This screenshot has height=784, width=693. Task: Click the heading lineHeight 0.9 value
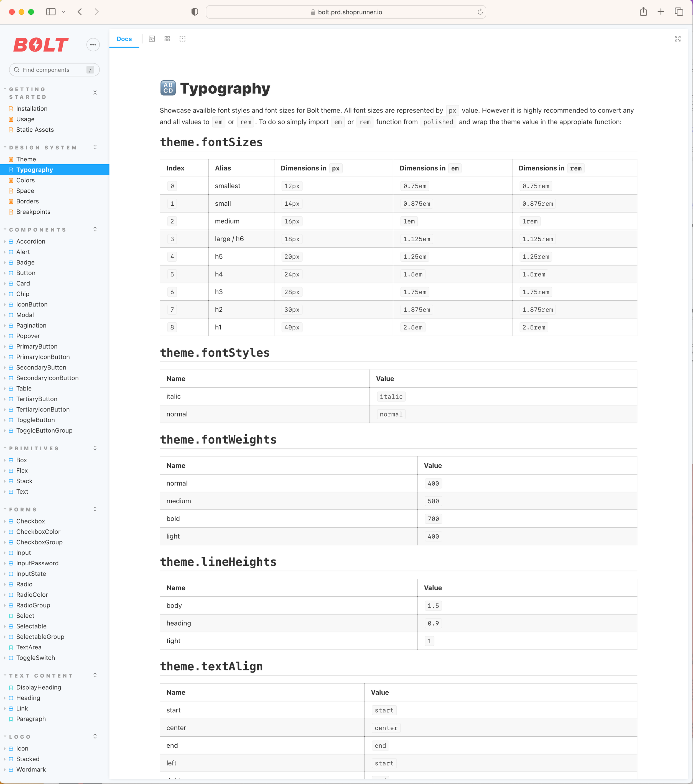(x=433, y=623)
